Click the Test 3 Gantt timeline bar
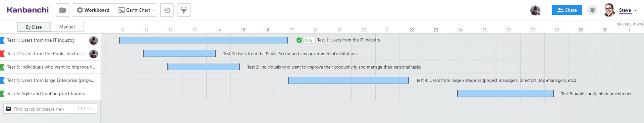Viewport: 644px width, 123px height. 204,67
